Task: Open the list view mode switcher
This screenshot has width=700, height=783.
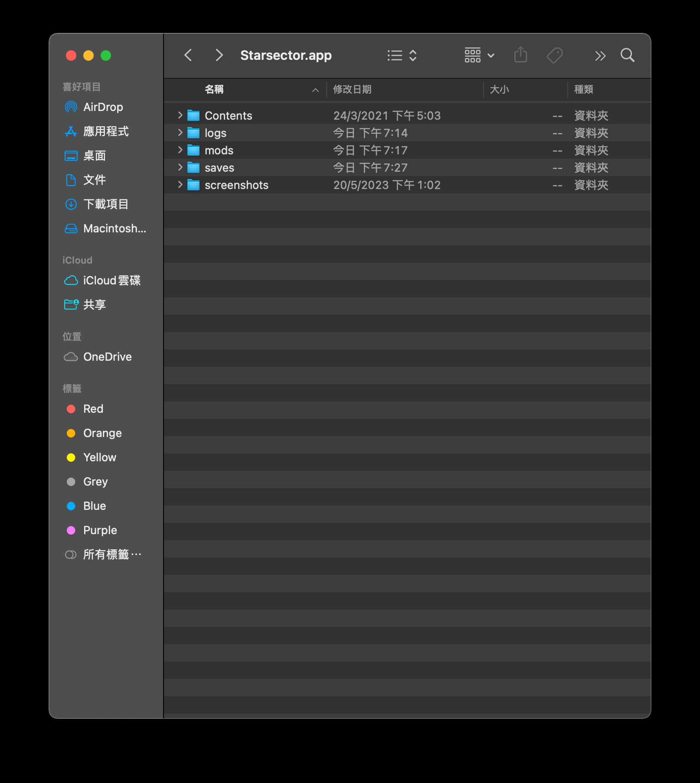Action: pyautogui.click(x=402, y=55)
